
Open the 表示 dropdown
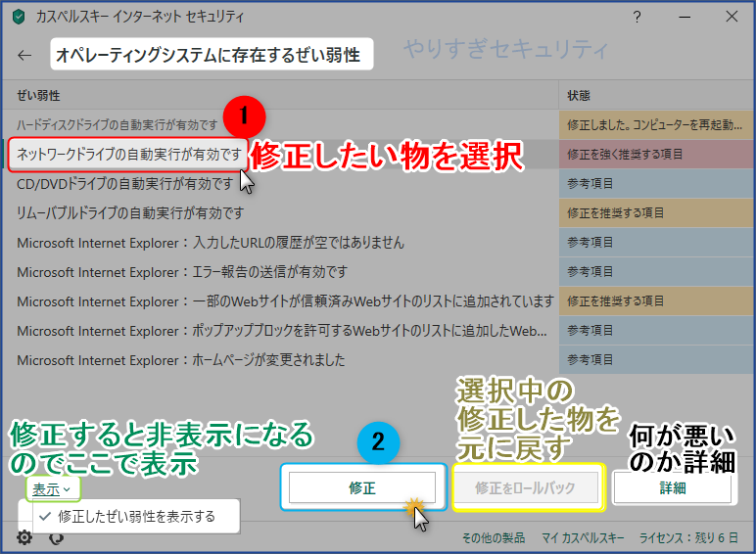pos(52,489)
